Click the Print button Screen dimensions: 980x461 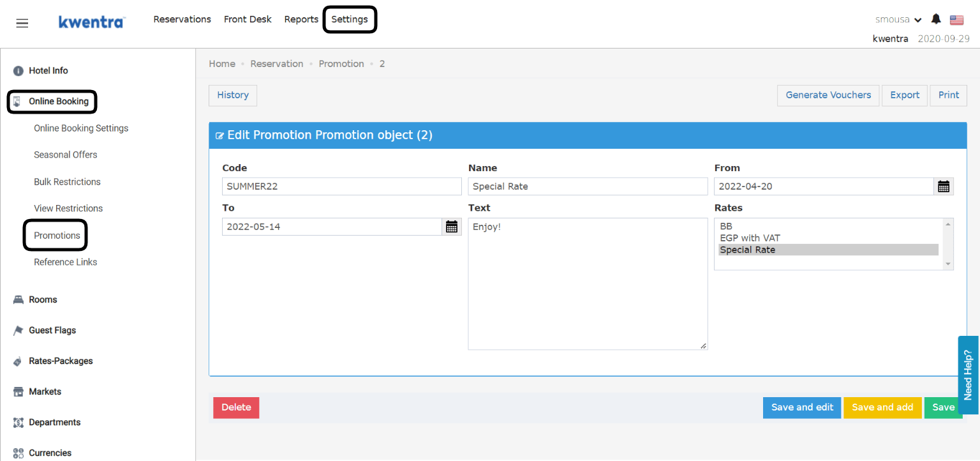[x=949, y=95]
